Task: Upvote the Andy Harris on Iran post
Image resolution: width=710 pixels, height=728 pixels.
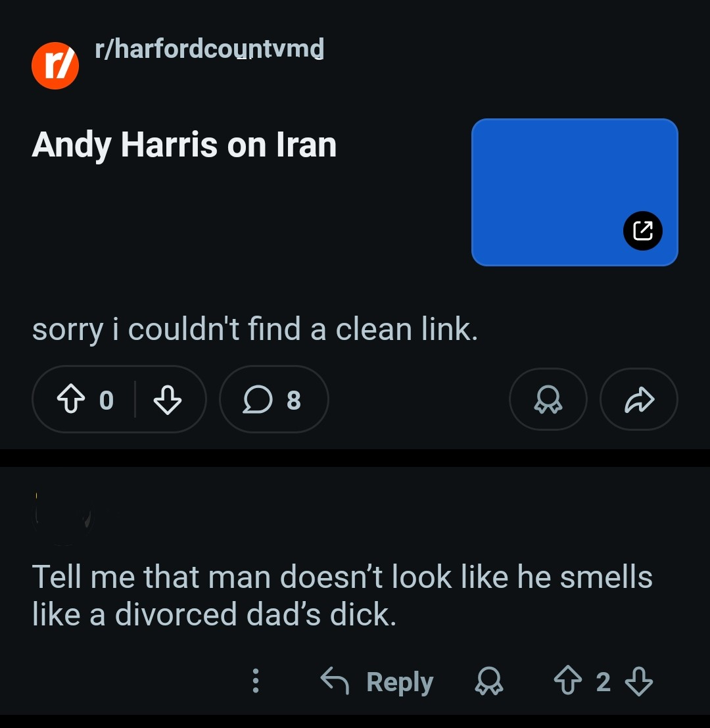Action: point(70,399)
